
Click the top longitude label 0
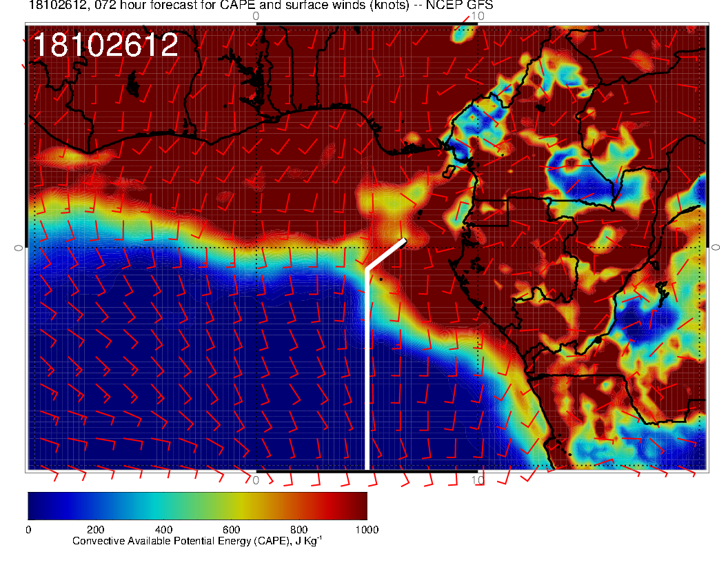pyautogui.click(x=256, y=16)
